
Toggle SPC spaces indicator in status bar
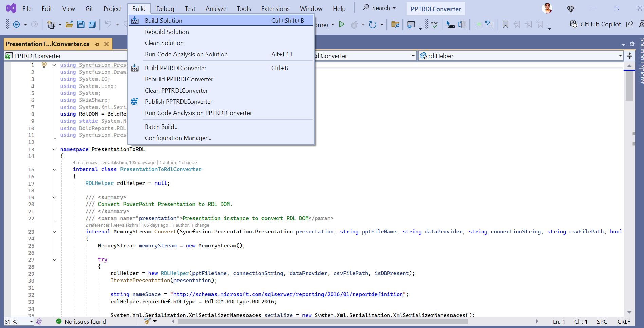[602, 322]
